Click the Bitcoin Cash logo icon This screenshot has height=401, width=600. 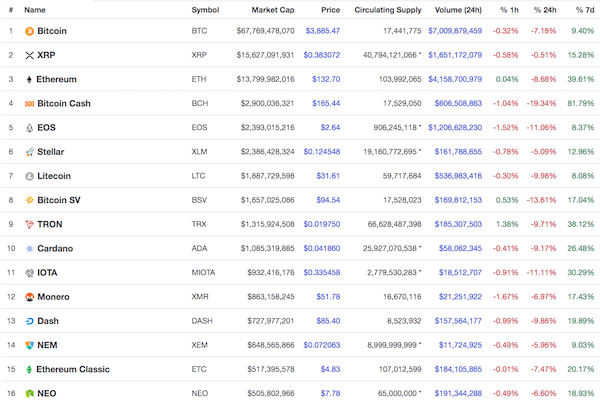[x=29, y=104]
